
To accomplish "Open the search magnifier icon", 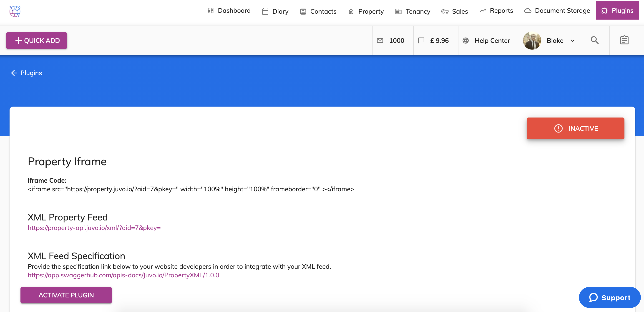I will (594, 40).
